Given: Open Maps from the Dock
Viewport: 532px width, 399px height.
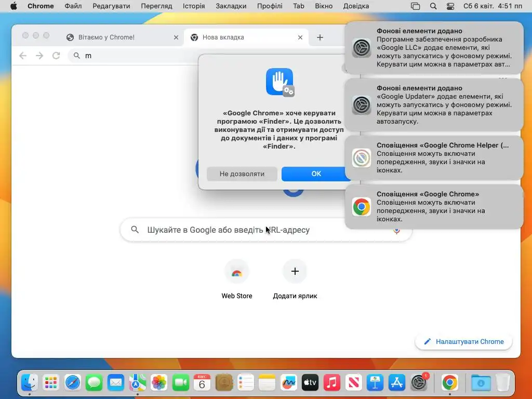Looking at the screenshot, I should (137, 383).
